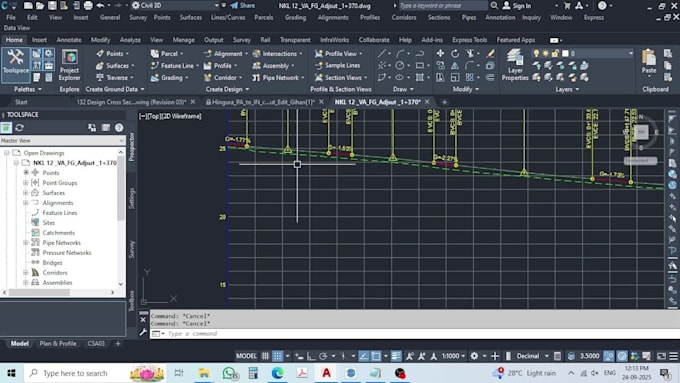
Task: Expand the Create Design panel
Action: [x=227, y=89]
